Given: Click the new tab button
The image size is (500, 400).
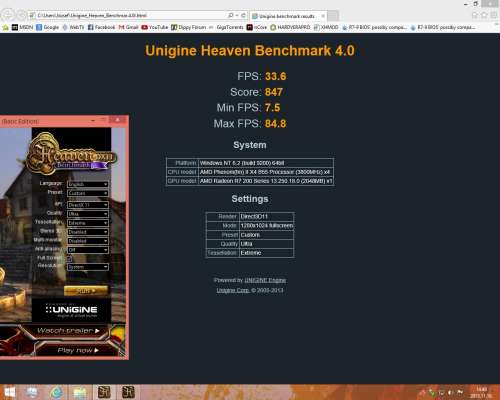Looking at the screenshot, I should [x=333, y=16].
